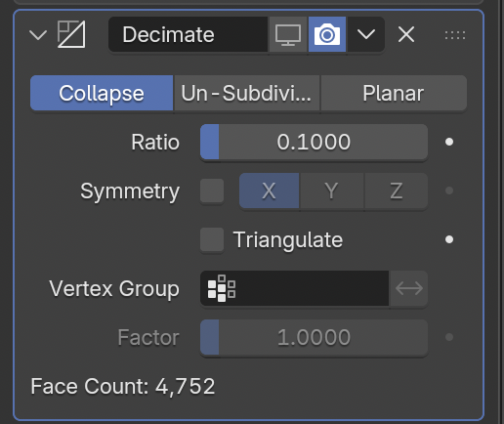Select Z symmetry axis

click(x=397, y=191)
